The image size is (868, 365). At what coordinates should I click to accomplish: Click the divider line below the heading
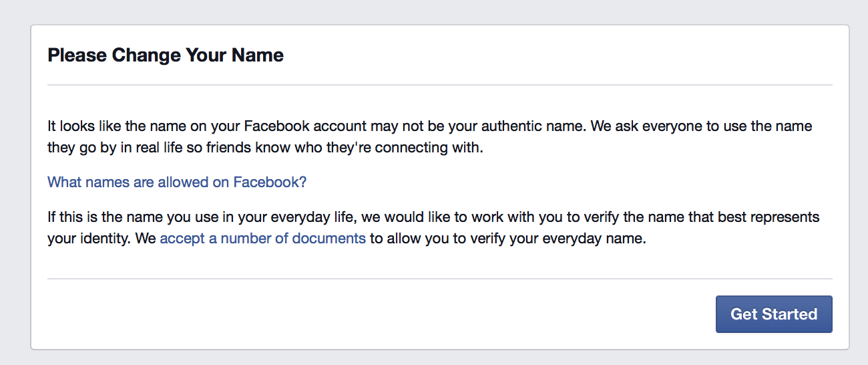point(439,85)
